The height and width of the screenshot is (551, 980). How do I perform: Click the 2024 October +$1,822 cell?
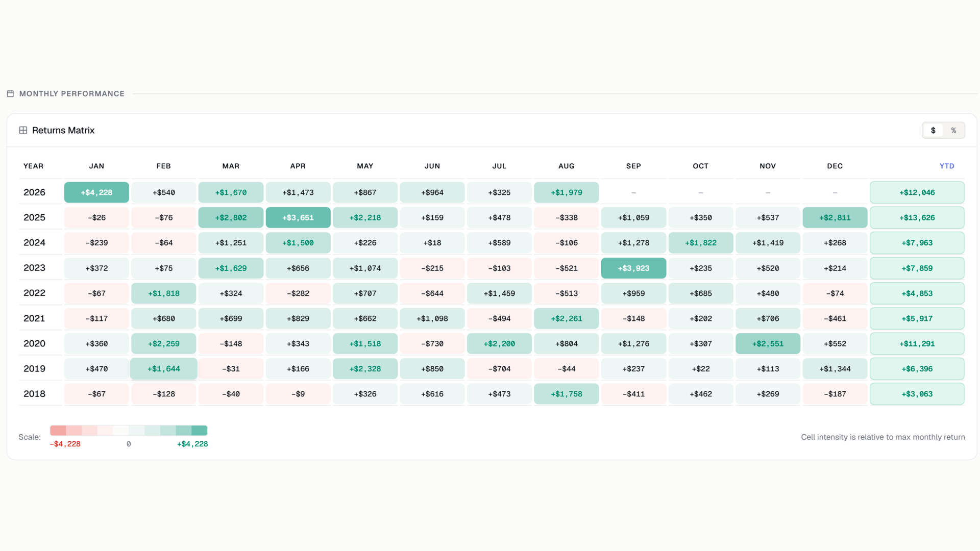tap(701, 243)
